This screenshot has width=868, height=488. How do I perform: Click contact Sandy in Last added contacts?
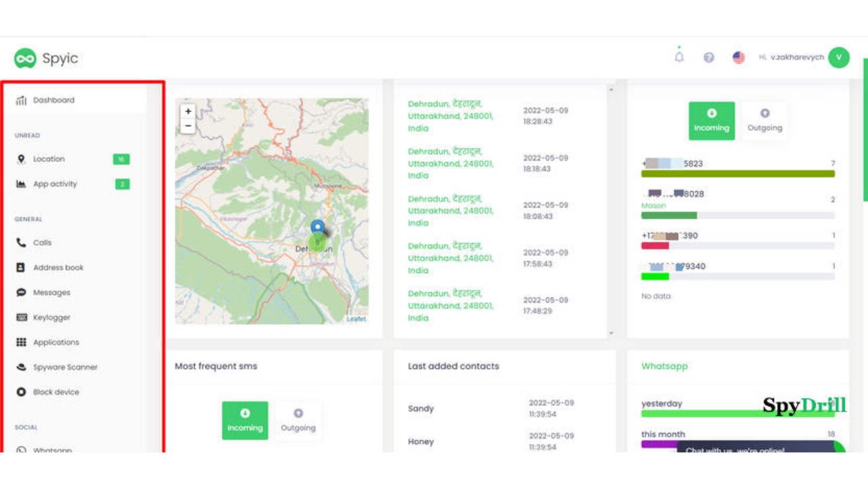[x=421, y=409]
